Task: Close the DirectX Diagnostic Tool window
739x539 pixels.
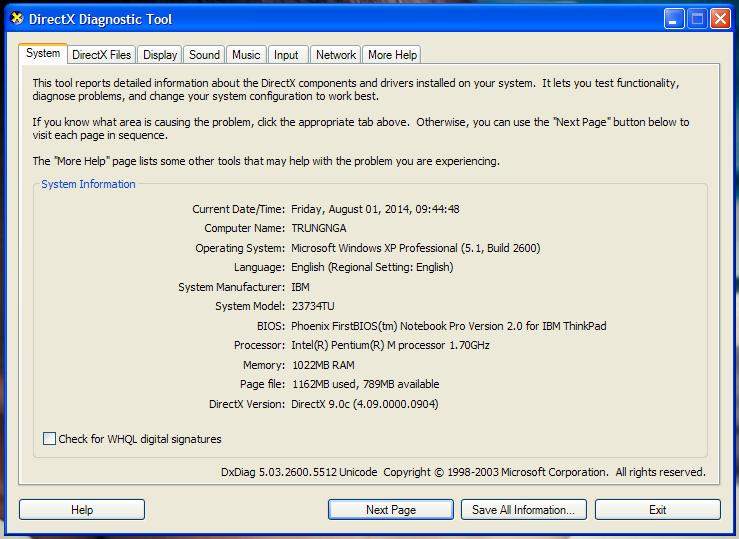Action: [x=720, y=18]
